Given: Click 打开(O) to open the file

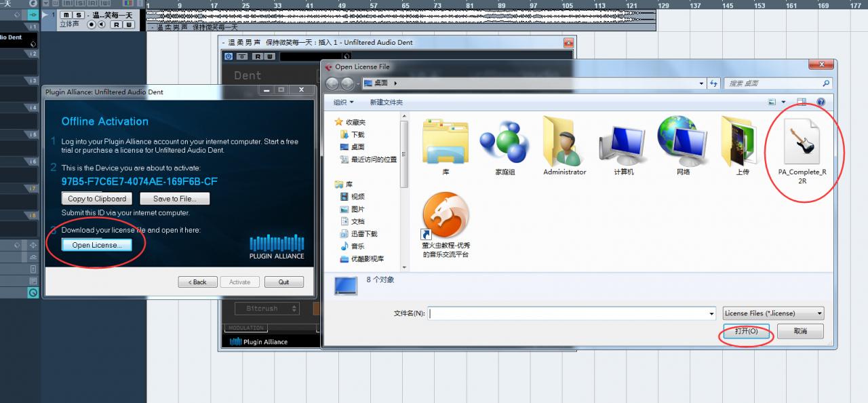Looking at the screenshot, I should coord(746,331).
